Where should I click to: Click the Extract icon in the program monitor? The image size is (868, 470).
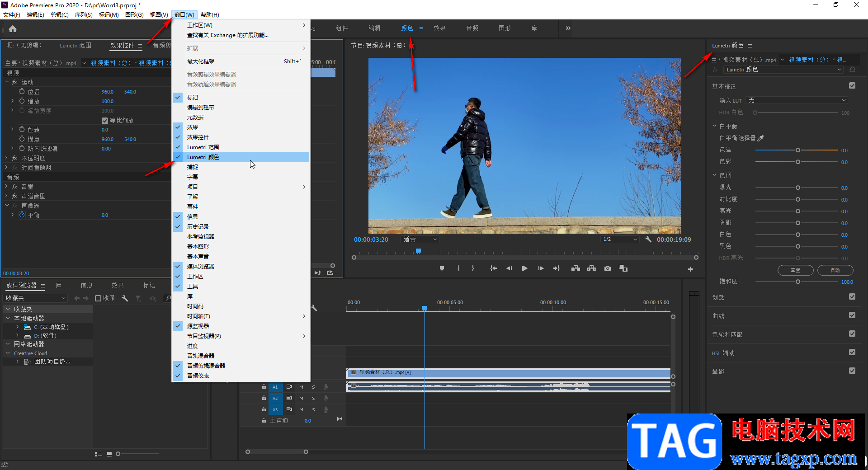coord(591,268)
